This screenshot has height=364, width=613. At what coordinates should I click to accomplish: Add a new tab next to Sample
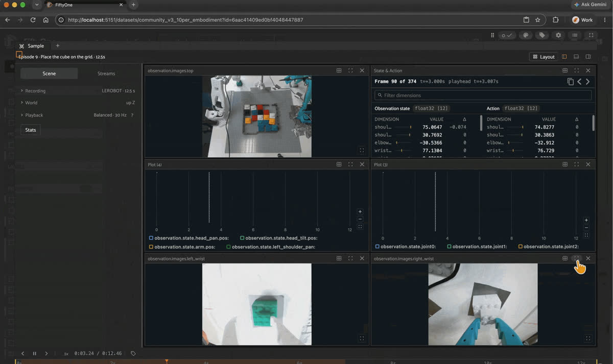pos(57,46)
